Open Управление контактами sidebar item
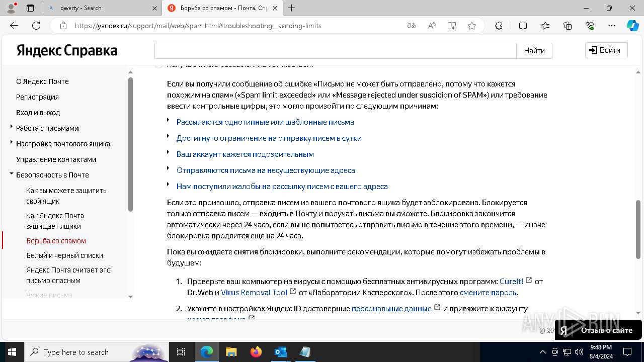Image resolution: width=644 pixels, height=362 pixels. [56, 159]
